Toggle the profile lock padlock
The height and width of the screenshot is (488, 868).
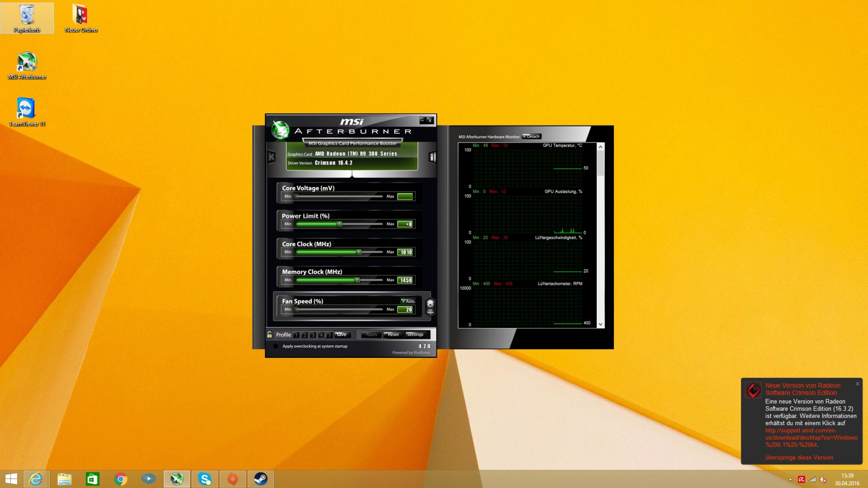pos(270,335)
